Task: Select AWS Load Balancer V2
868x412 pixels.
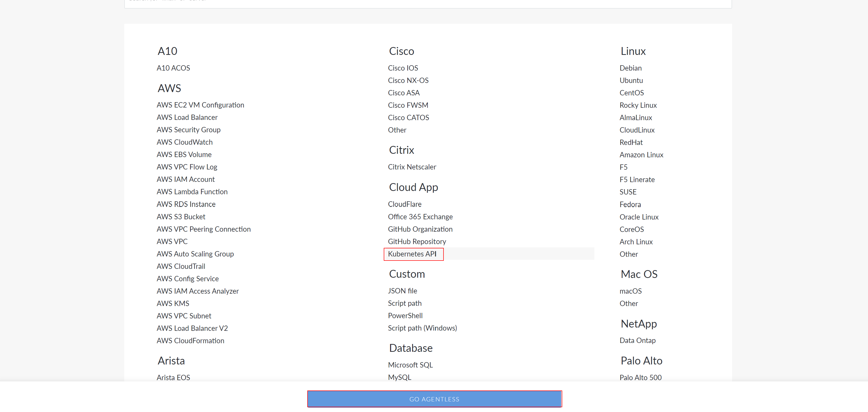Action: 192,328
